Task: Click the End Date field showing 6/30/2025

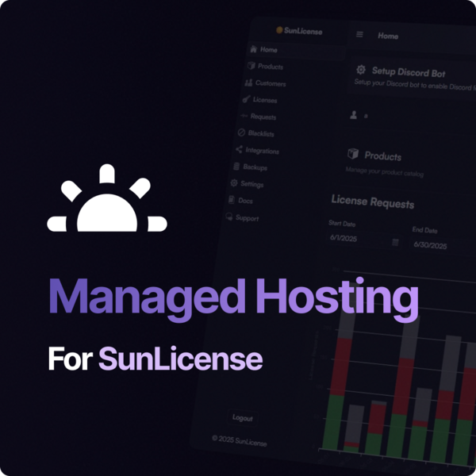Action: click(x=443, y=244)
